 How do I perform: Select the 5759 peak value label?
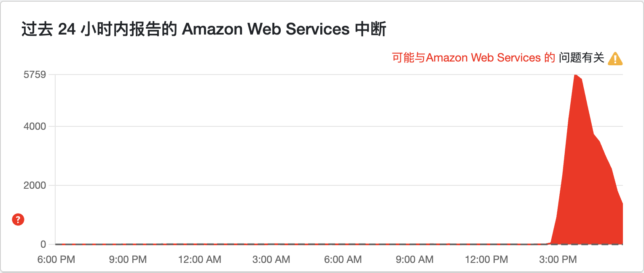(x=35, y=75)
